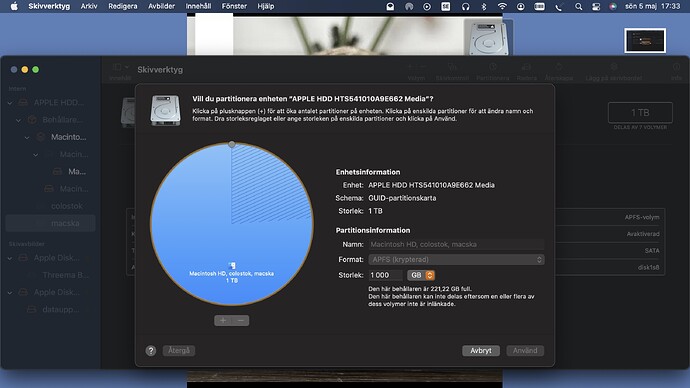
Task: Open the GB size unit dropdown
Action: pos(421,275)
